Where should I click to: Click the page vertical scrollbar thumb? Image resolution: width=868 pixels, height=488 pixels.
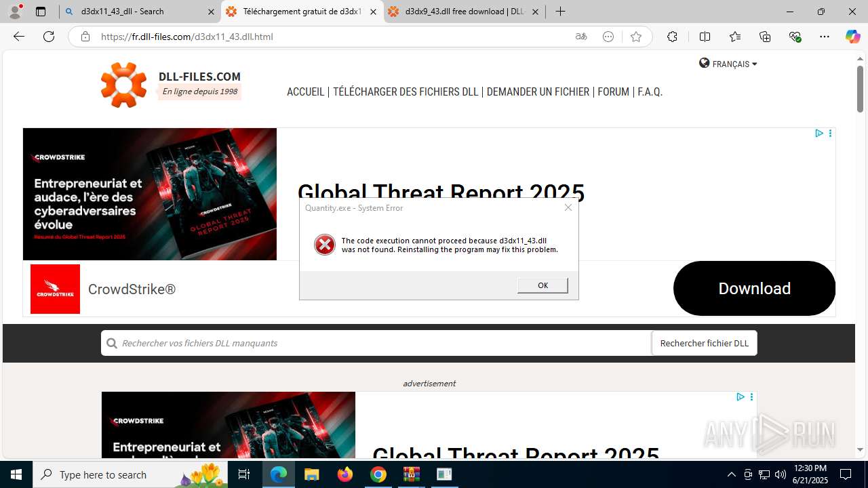coord(860,89)
